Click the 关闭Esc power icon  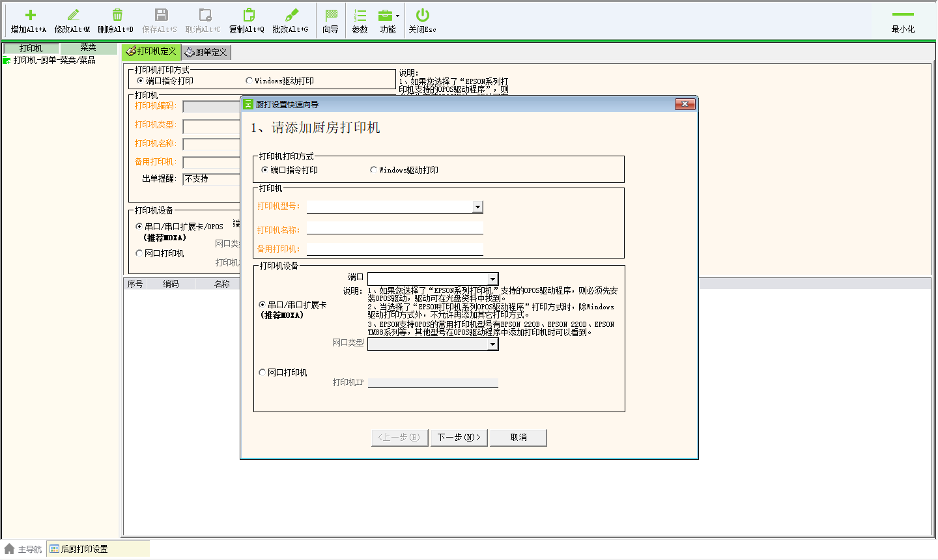click(422, 15)
